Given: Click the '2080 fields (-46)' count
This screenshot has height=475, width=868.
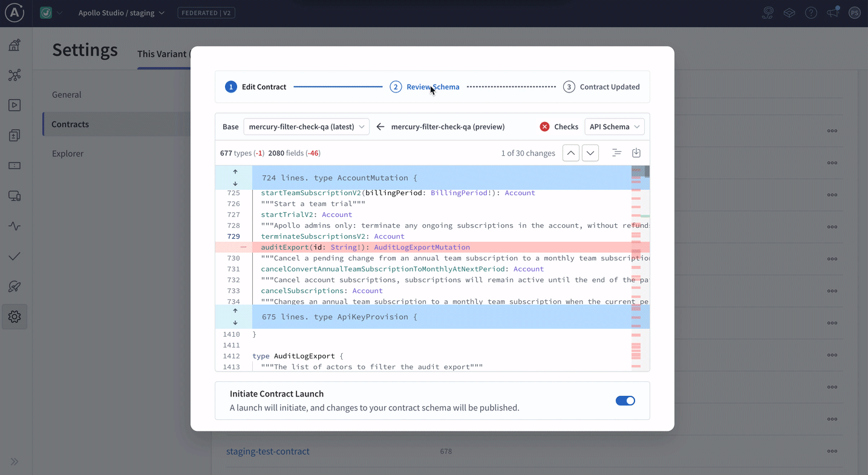Looking at the screenshot, I should pos(295,153).
